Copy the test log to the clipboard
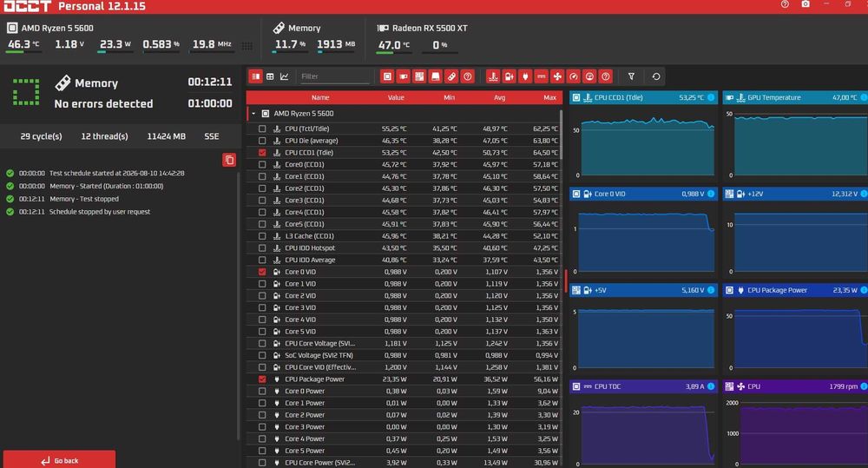This screenshot has width=868, height=468. click(229, 160)
